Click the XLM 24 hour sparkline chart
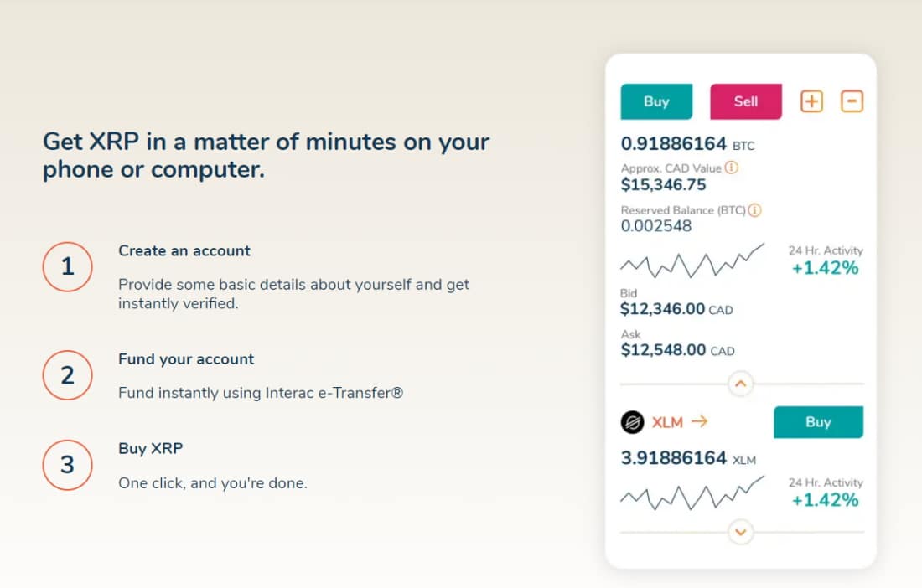The height and width of the screenshot is (588, 922). coord(692,493)
